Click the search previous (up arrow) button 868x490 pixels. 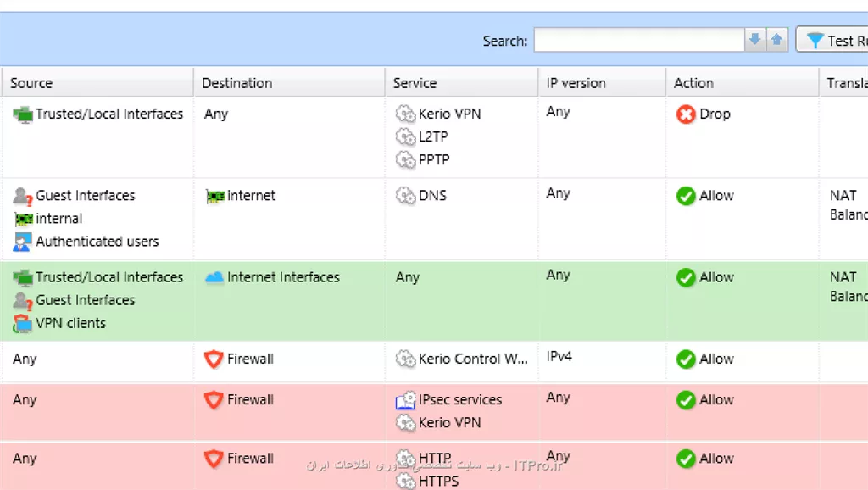click(x=776, y=40)
